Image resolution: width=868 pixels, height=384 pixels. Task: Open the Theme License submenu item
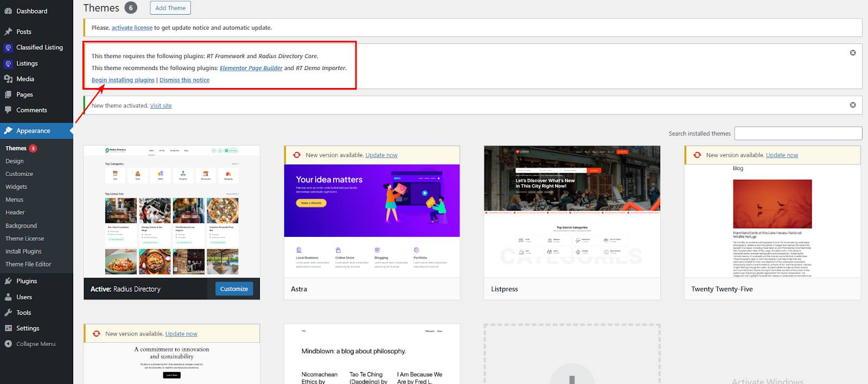point(25,238)
